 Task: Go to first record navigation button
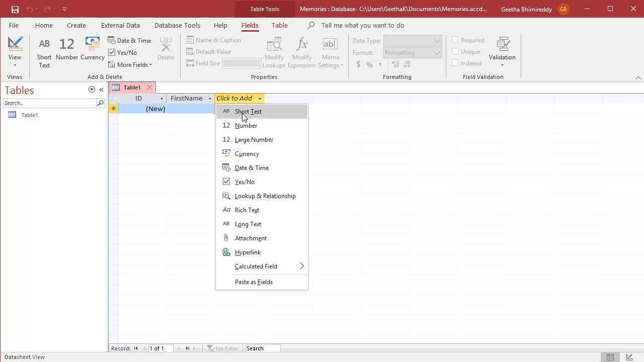(x=135, y=348)
